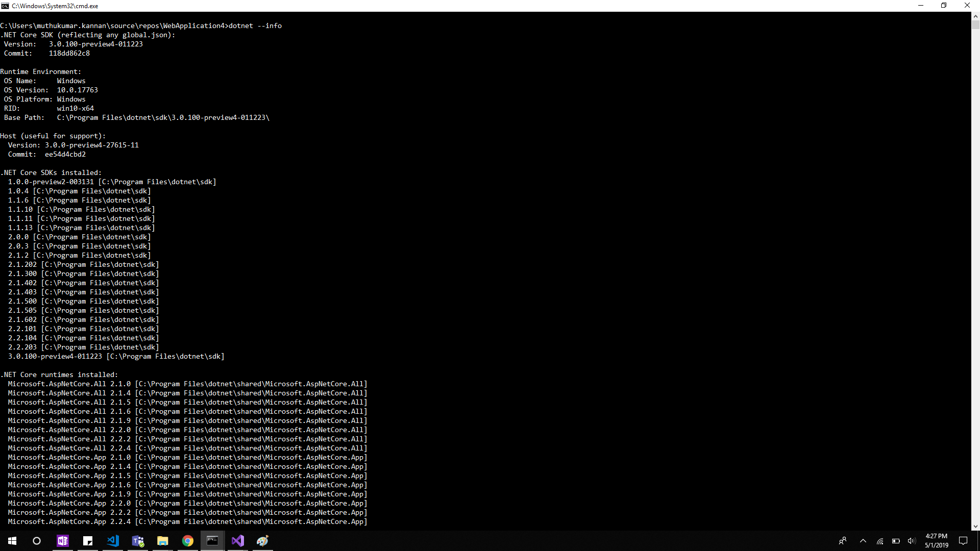Open Microsoft Teams from the taskbar
Image resolution: width=980 pixels, height=551 pixels.
point(137,541)
